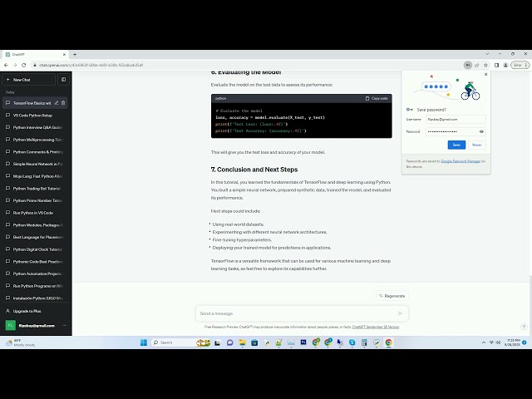Screen dimensions: 532x399
Task: Close the Save password popup
Action: [485, 74]
